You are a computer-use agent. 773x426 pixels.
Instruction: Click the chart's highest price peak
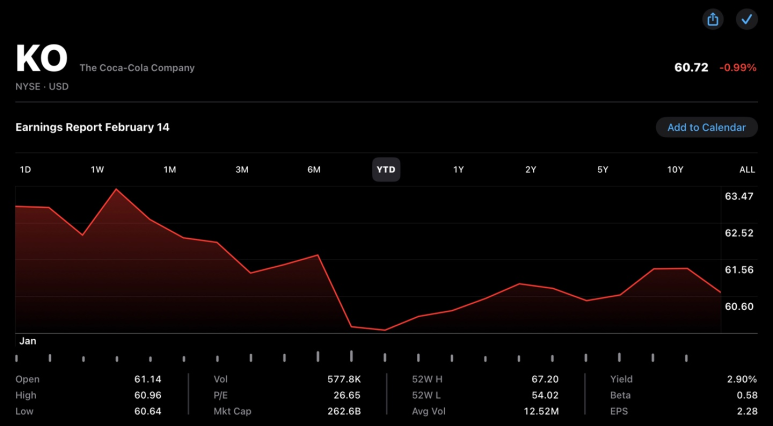[116, 189]
